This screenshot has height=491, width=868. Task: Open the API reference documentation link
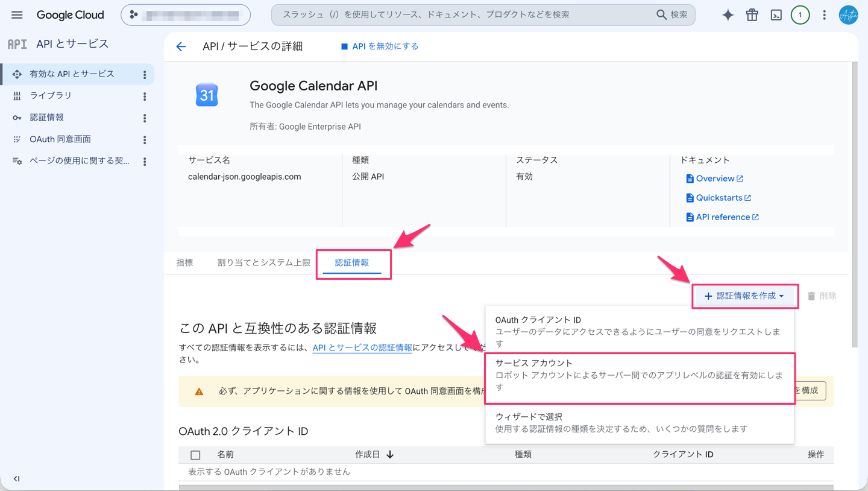click(x=722, y=217)
